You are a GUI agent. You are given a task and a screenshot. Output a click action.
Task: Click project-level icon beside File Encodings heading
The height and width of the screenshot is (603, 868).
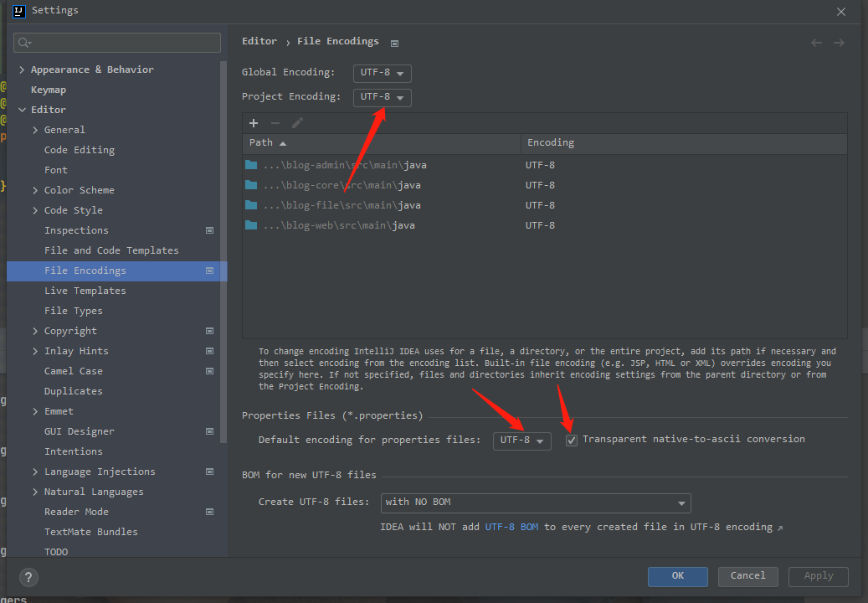click(395, 44)
